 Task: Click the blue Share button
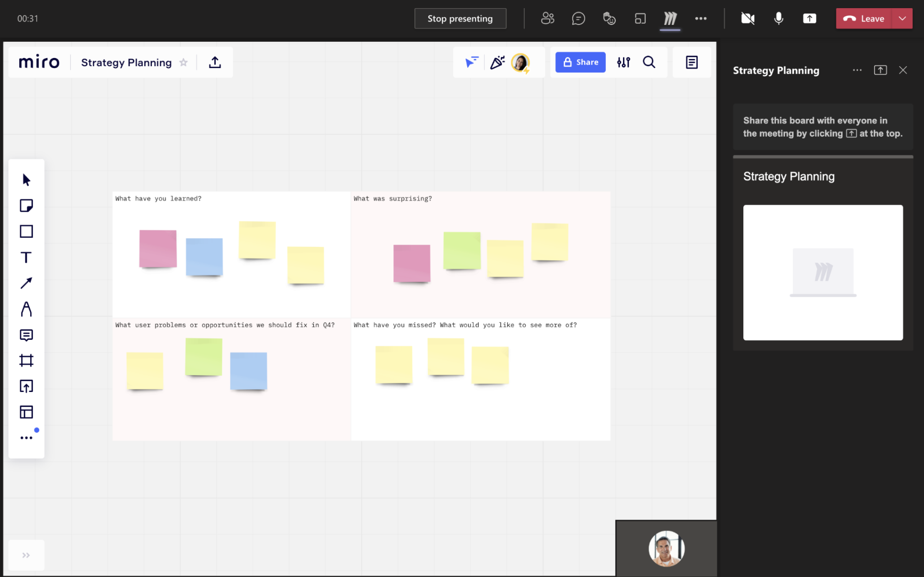(580, 62)
